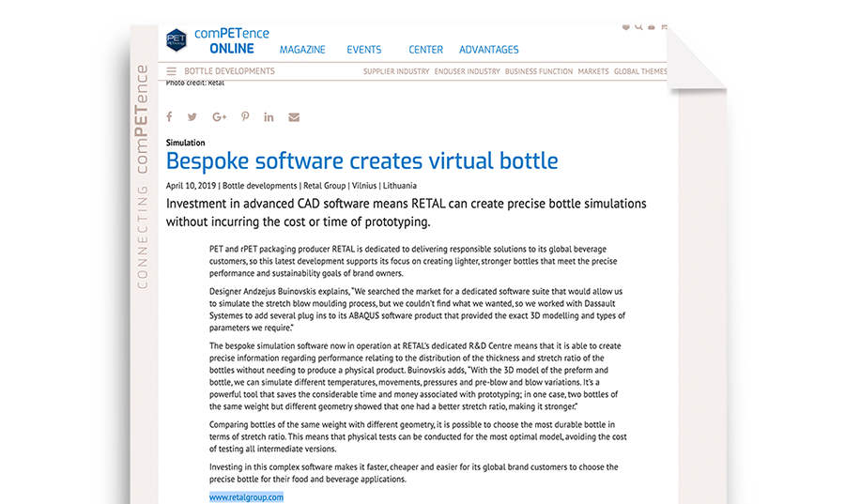Click the article headline Bespoke software

point(361,161)
